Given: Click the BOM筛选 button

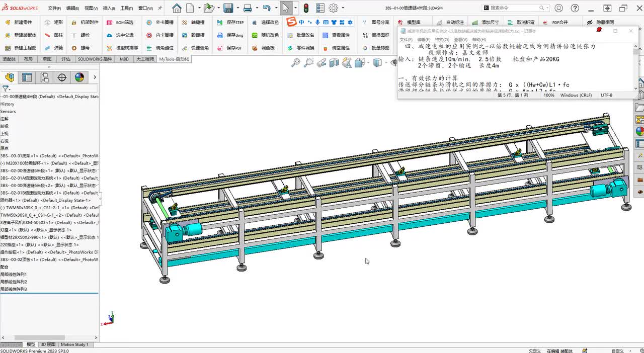Looking at the screenshot, I should (120, 23).
